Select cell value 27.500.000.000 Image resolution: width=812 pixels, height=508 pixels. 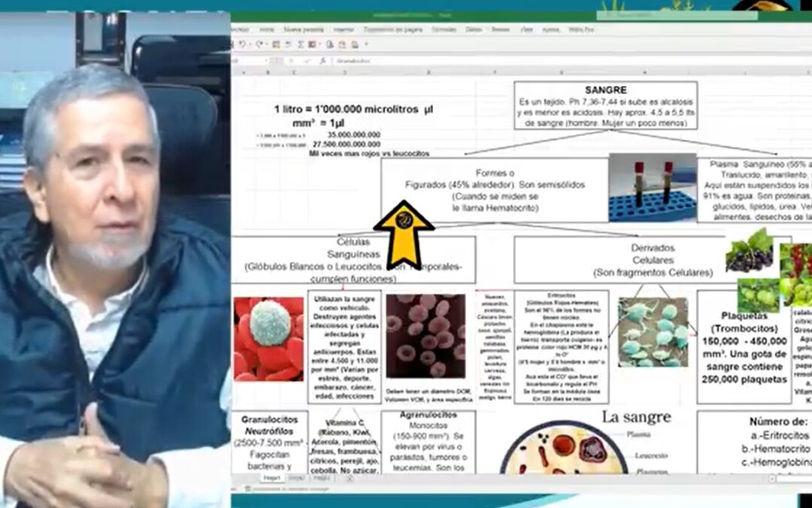coord(347,144)
